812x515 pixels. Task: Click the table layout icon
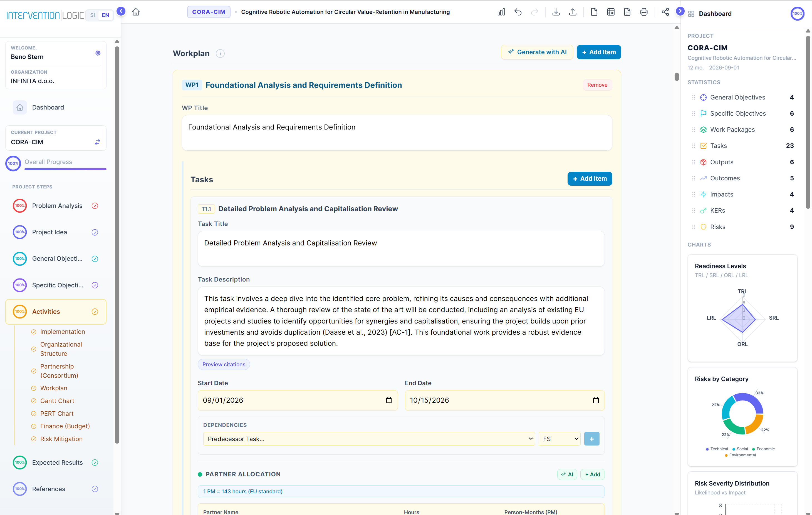[x=611, y=12]
